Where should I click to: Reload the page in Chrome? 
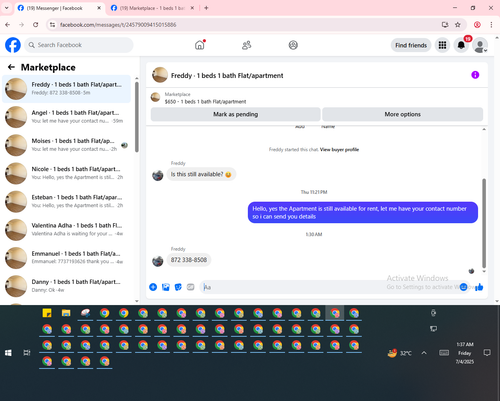click(36, 25)
